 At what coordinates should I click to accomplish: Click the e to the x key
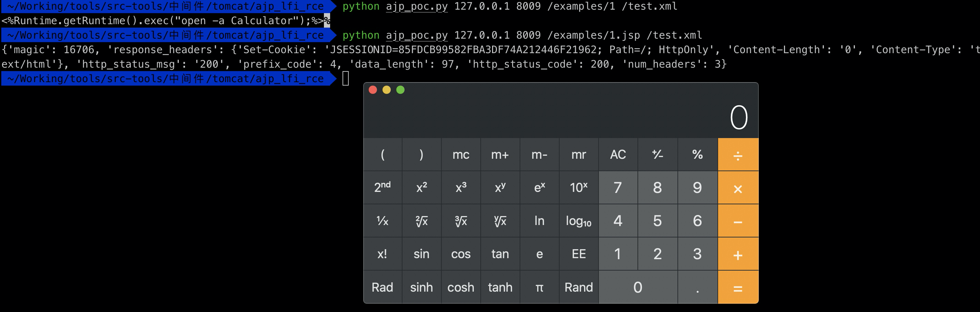pyautogui.click(x=540, y=187)
